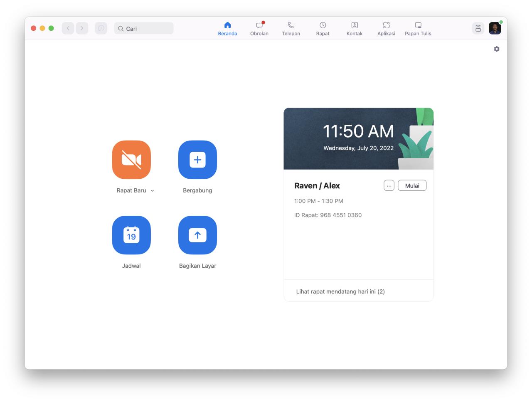Click the back navigation arrow

coord(68,28)
